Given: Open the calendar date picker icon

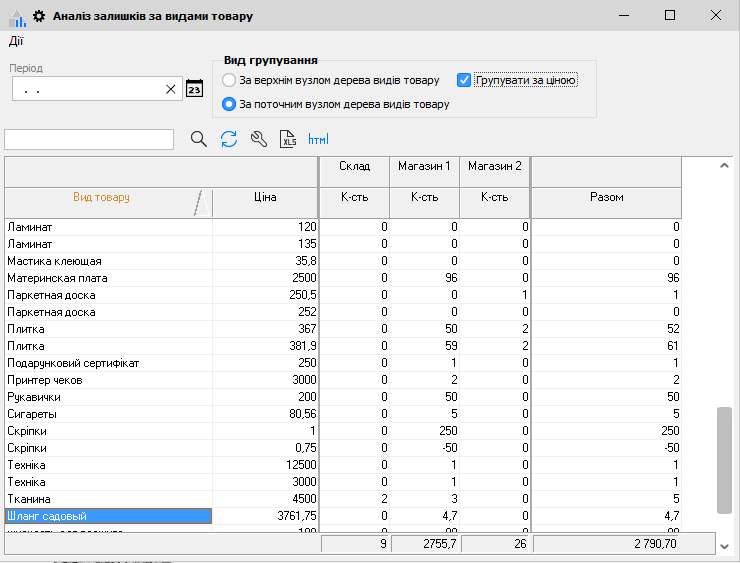Looking at the screenshot, I should (194, 89).
